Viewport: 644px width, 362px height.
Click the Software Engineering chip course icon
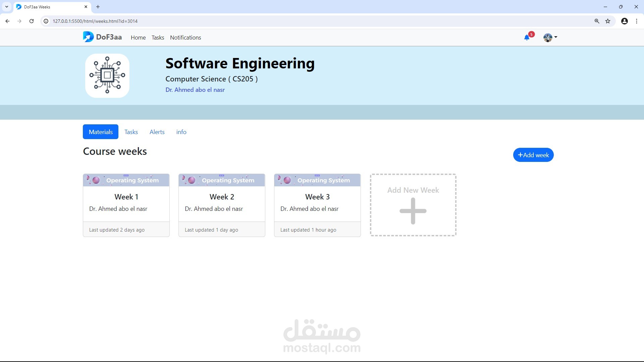coord(107,75)
